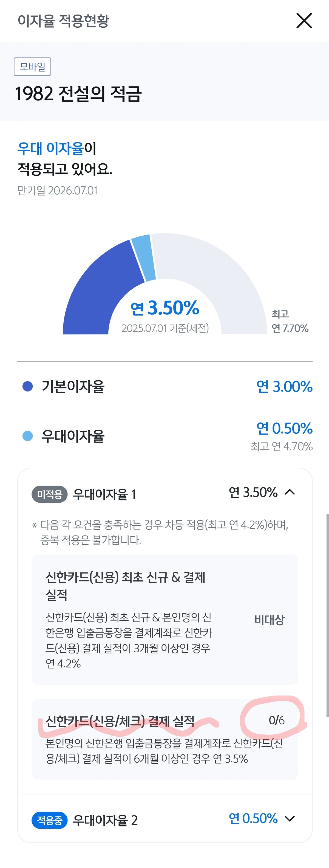Tap the 연 3.50% center rate text

pos(165,308)
